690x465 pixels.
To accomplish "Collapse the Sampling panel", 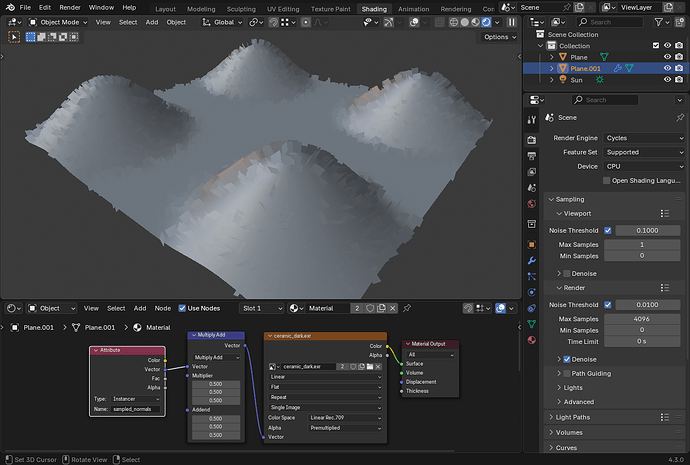I will 569,199.
